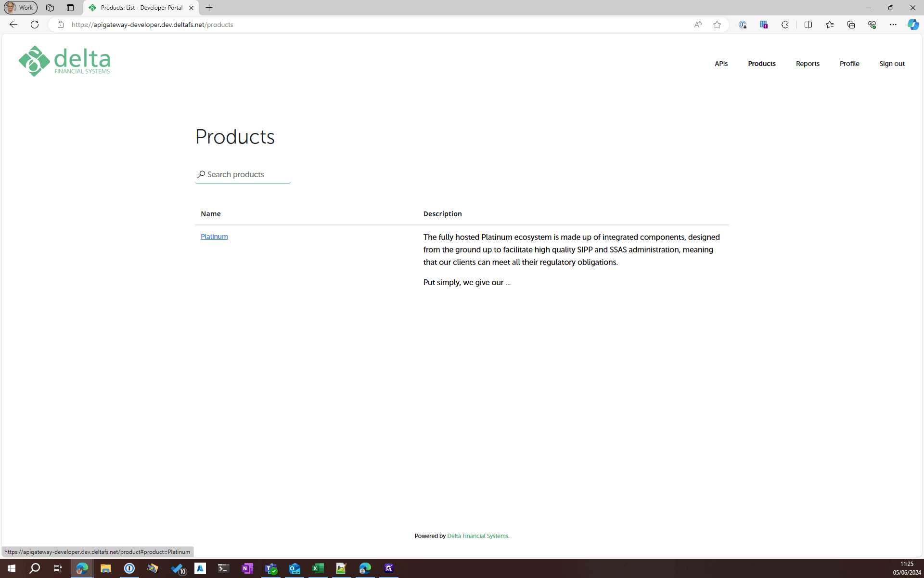Navigate to Profile

[849, 64]
